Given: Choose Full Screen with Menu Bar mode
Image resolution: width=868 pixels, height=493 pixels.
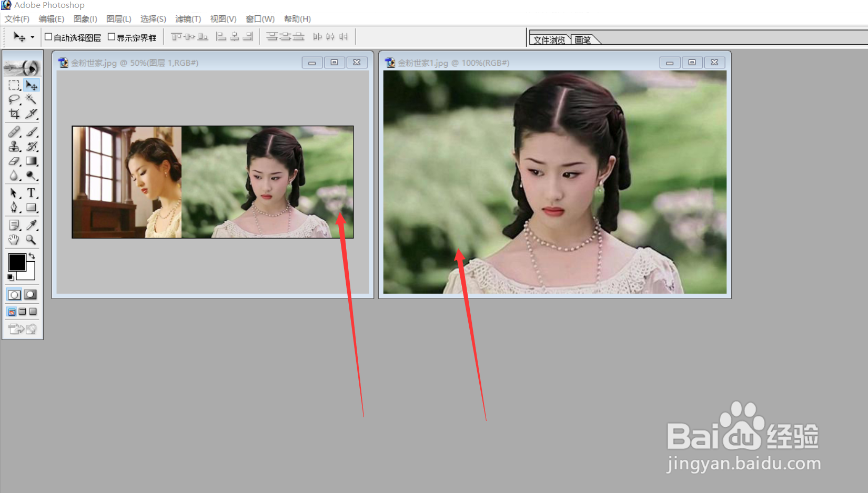Looking at the screenshot, I should pos(22,312).
